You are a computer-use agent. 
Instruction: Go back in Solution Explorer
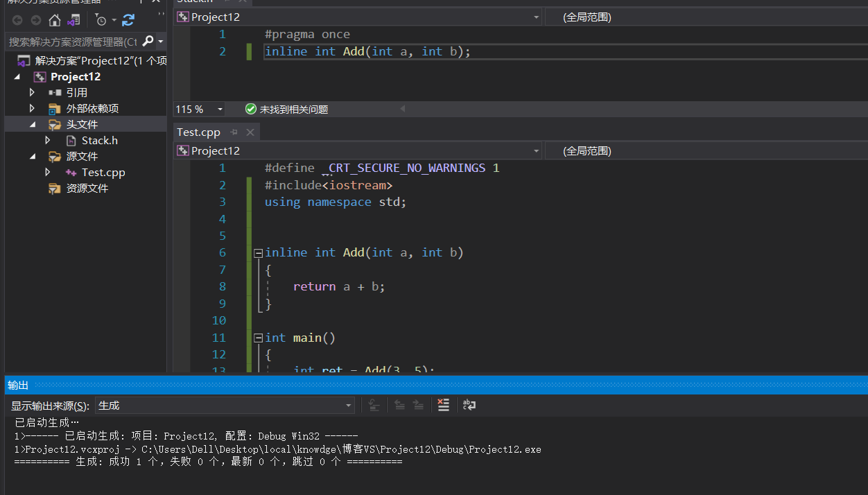[17, 20]
